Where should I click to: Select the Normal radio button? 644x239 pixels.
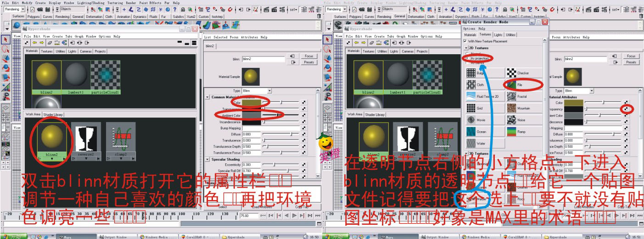(x=467, y=54)
